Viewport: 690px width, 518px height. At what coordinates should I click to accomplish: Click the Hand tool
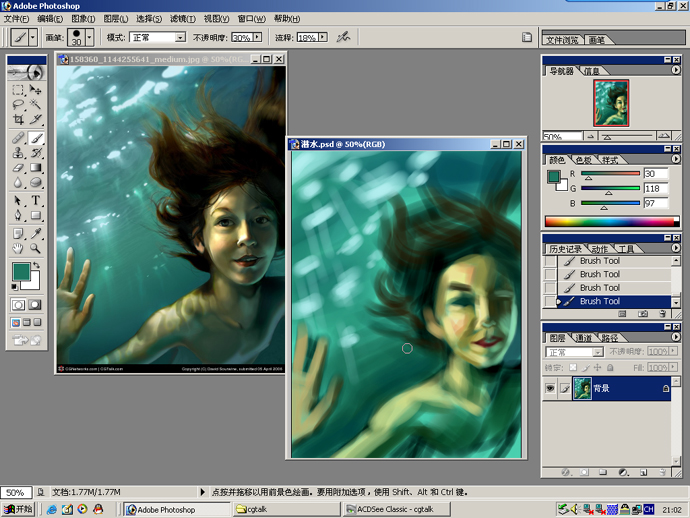(x=18, y=248)
